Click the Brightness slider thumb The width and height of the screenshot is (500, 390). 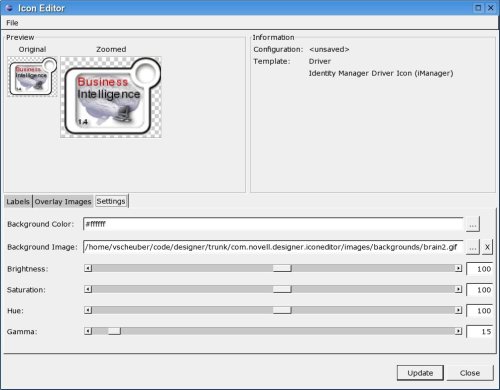(282, 268)
